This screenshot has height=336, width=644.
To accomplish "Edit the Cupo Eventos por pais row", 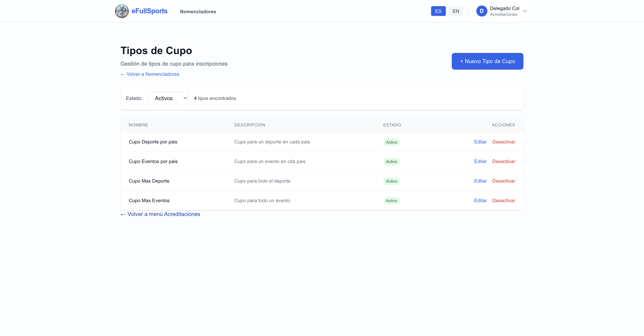I will click(480, 161).
